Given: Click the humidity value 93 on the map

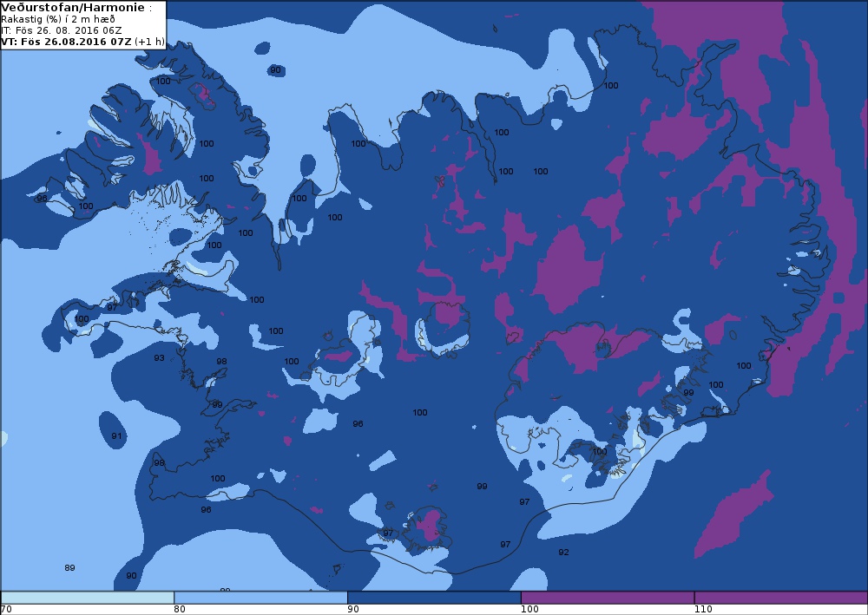Looking at the screenshot, I should coord(159,358).
